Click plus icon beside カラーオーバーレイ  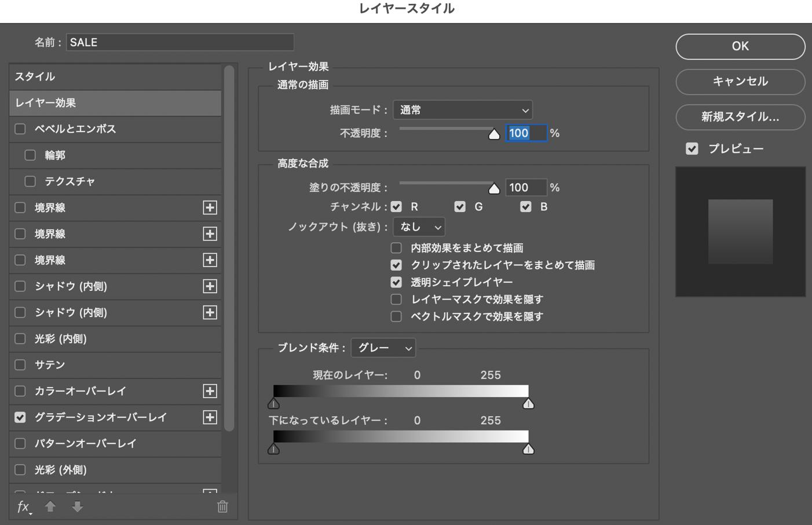tap(210, 391)
